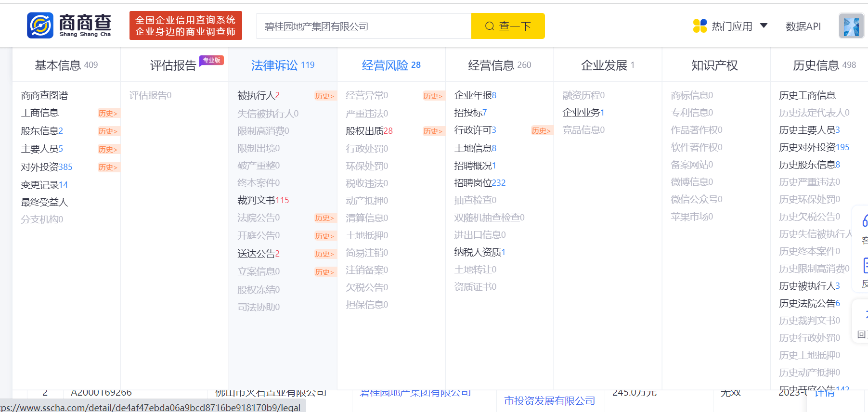Open 历史工商信息 entry
Image resolution: width=868 pixels, height=412 pixels.
point(807,95)
